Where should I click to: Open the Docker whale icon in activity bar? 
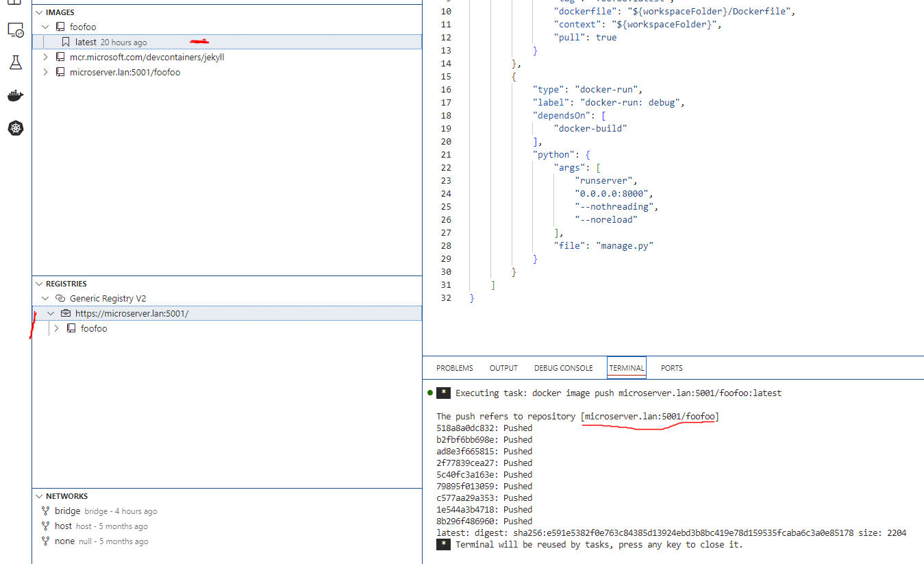(x=15, y=95)
